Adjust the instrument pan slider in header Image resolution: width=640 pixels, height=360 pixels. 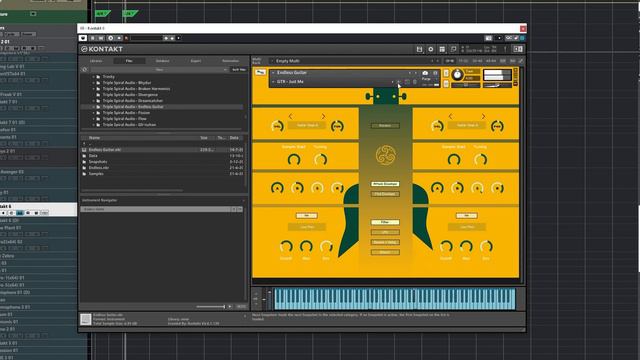point(466,85)
